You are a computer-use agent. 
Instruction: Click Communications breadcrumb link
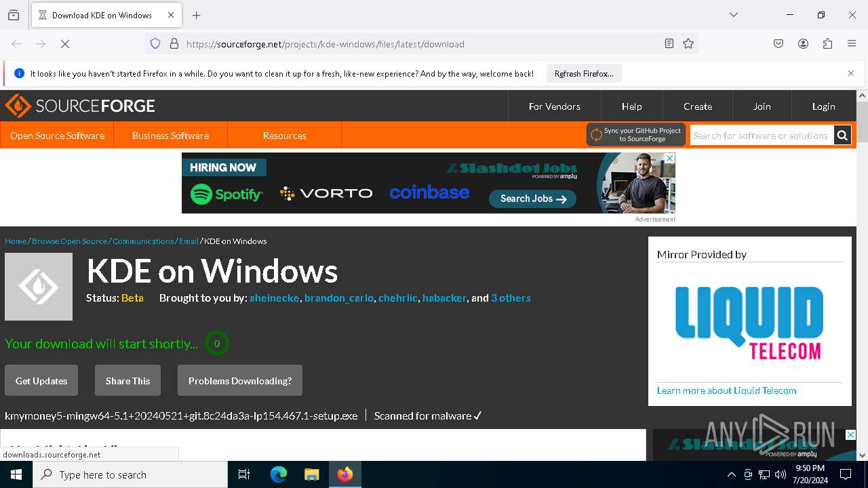click(143, 241)
